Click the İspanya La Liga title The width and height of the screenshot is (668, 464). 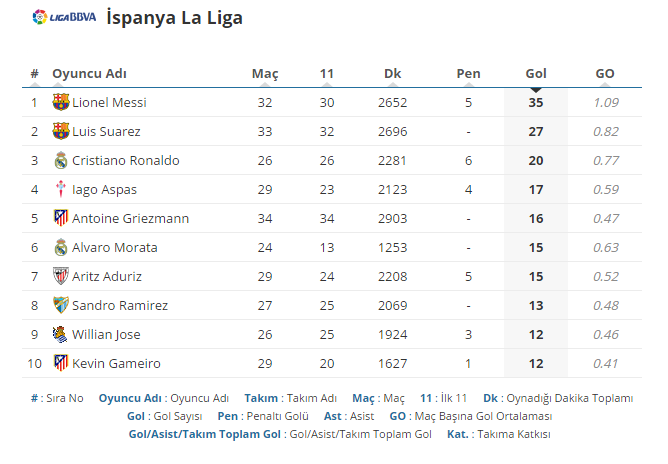click(175, 18)
